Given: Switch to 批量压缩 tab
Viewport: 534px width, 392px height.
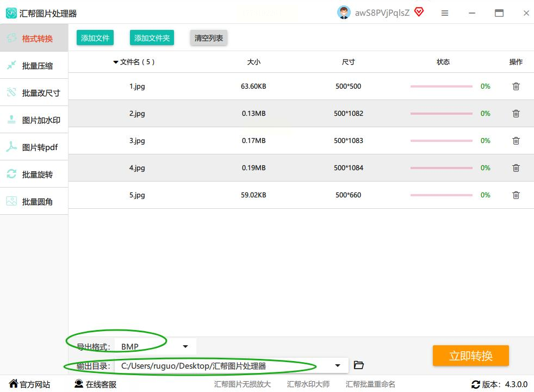Looking at the screenshot, I should click(x=34, y=65).
